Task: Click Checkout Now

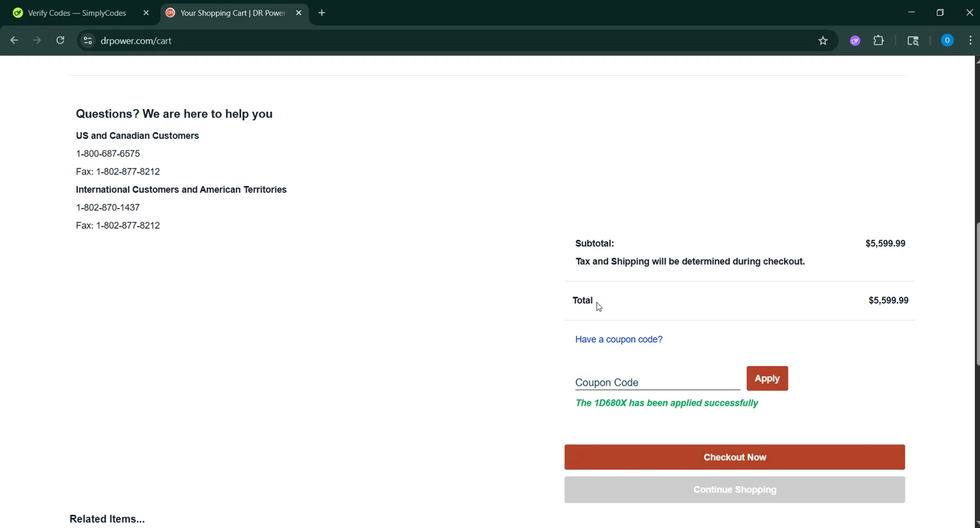Action: pos(734,457)
